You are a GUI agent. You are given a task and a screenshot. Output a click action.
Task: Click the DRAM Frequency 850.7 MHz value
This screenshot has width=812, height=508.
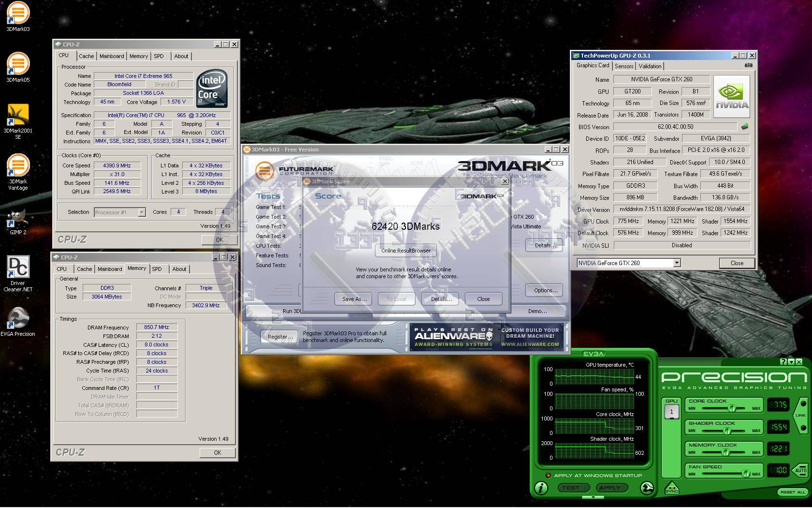[157, 328]
